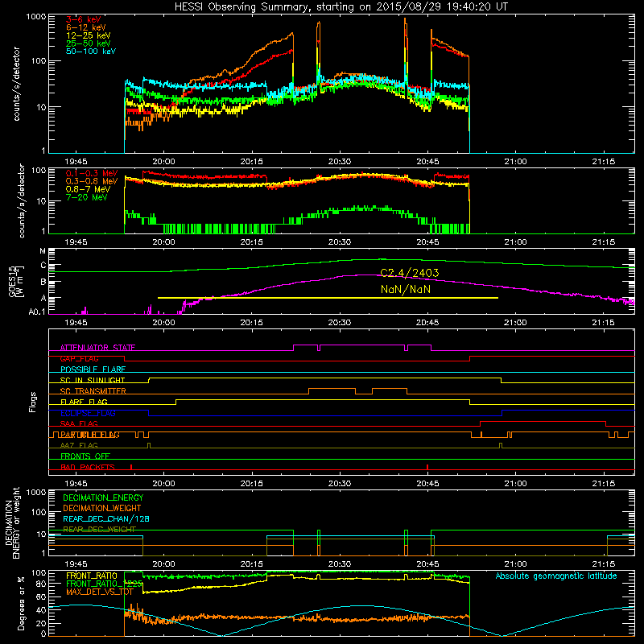644x644 pixels.
Task: Click the ECLIPSE_FLAG label
Action: click(88, 413)
